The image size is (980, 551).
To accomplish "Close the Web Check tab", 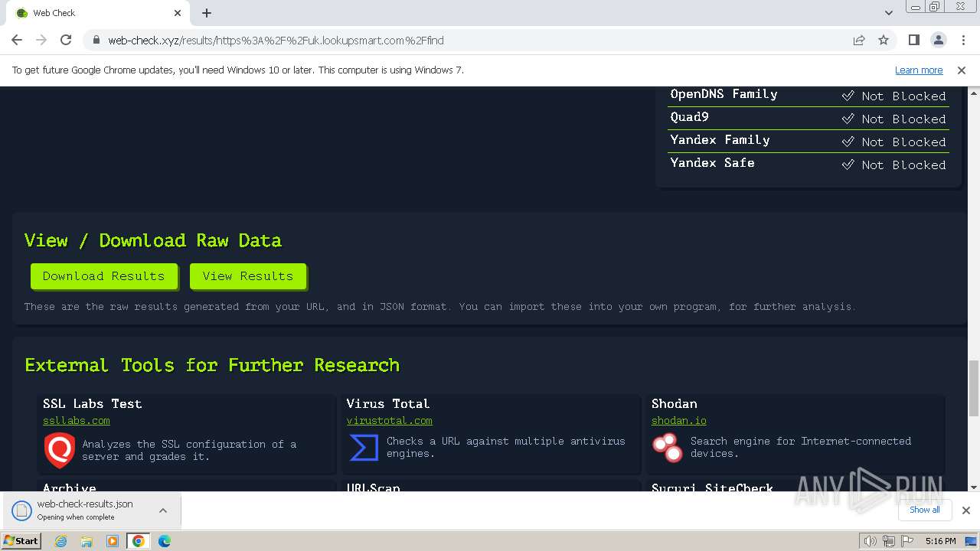I will pyautogui.click(x=178, y=13).
